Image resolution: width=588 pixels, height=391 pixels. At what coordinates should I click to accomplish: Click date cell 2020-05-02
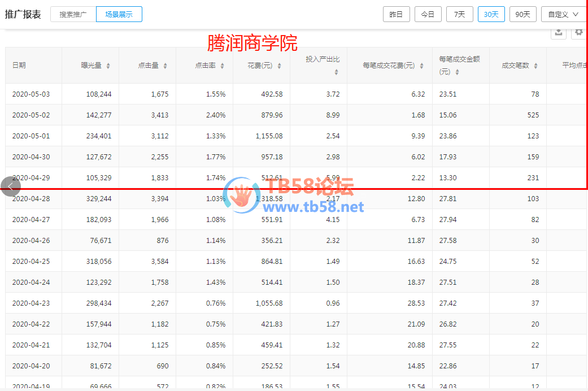pyautogui.click(x=31, y=115)
